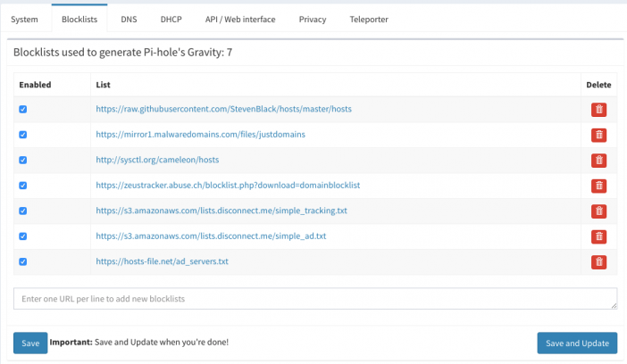Click Save and Update button

(577, 343)
